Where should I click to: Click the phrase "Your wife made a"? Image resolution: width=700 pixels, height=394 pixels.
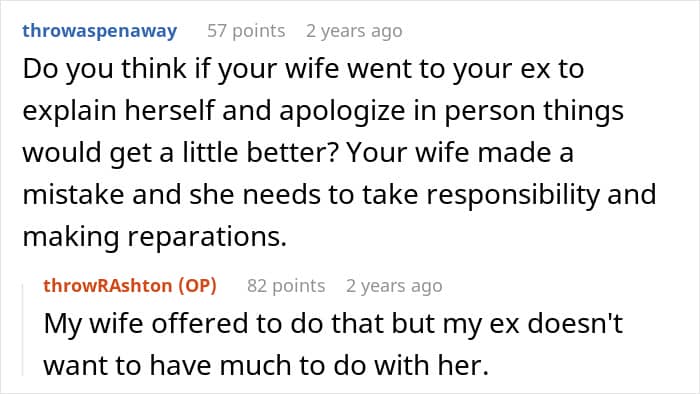[x=460, y=153]
